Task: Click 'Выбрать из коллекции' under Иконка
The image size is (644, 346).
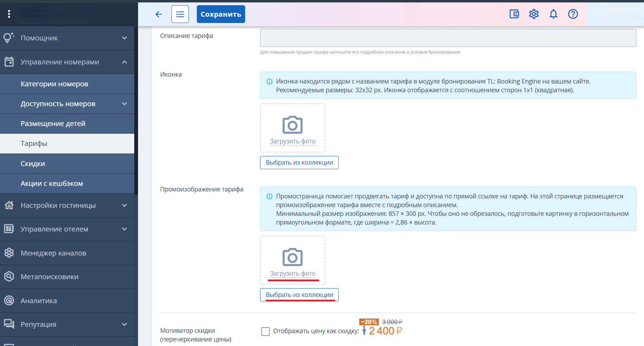Action: click(x=299, y=163)
